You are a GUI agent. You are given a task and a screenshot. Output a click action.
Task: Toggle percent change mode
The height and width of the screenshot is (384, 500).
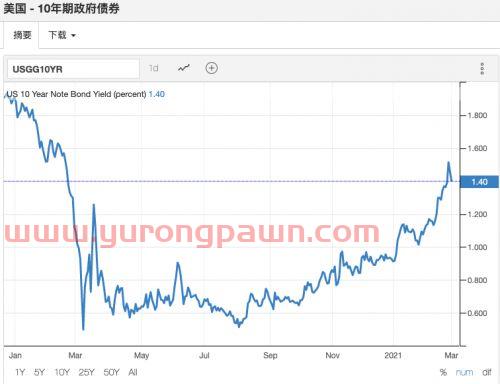click(443, 372)
